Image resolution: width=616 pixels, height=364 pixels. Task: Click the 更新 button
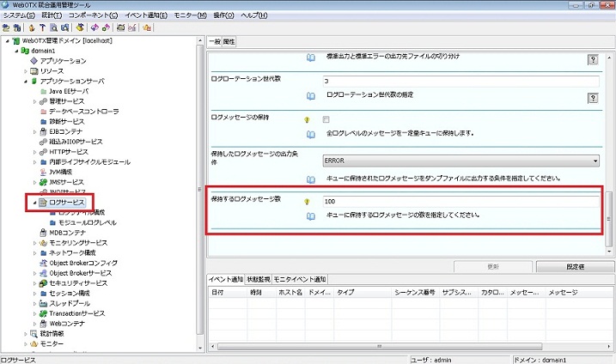pyautogui.click(x=493, y=267)
